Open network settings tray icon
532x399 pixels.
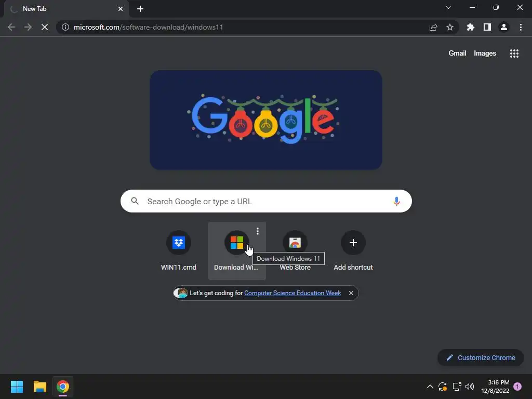tap(457, 387)
